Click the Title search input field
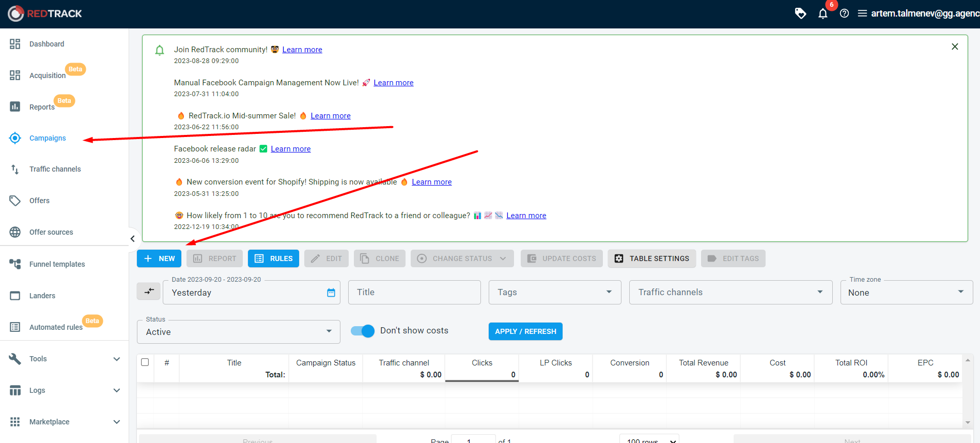Screen dimensions: 980x443 tap(414, 292)
